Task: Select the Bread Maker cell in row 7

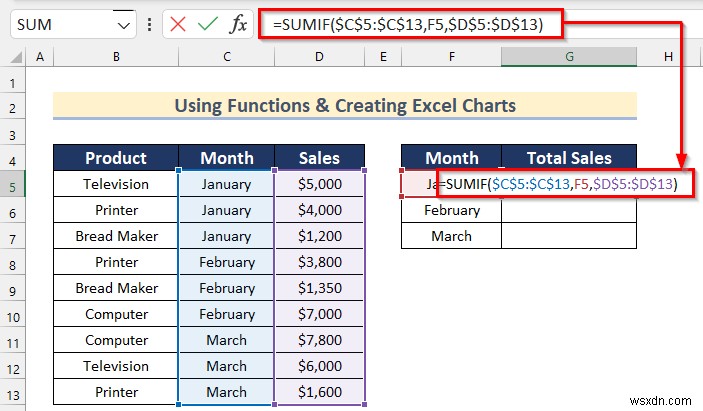Action: click(116, 236)
